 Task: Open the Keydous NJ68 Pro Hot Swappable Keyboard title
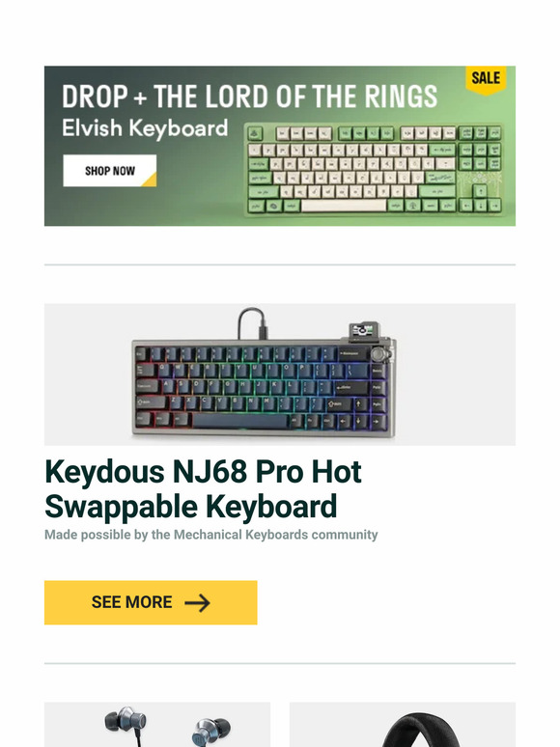(x=203, y=488)
